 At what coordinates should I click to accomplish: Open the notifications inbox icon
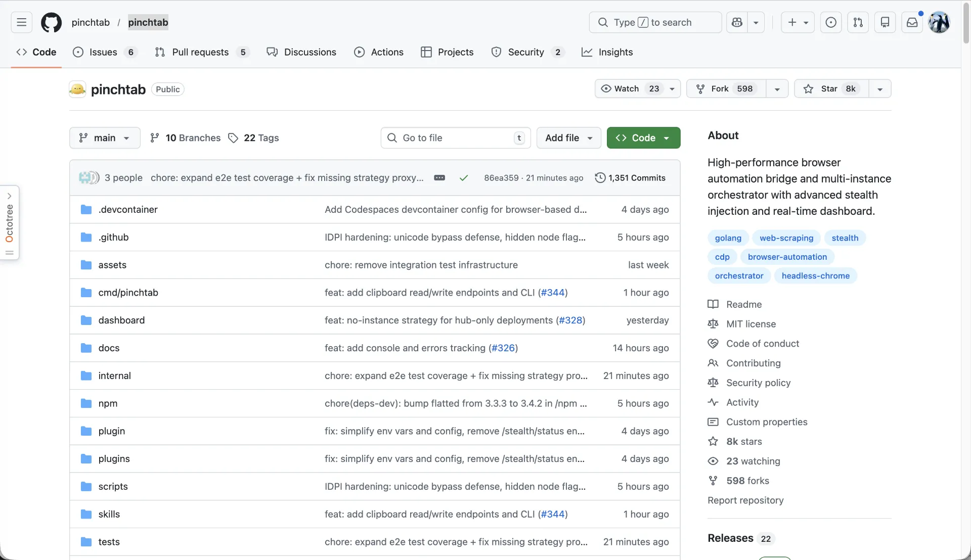pyautogui.click(x=912, y=23)
